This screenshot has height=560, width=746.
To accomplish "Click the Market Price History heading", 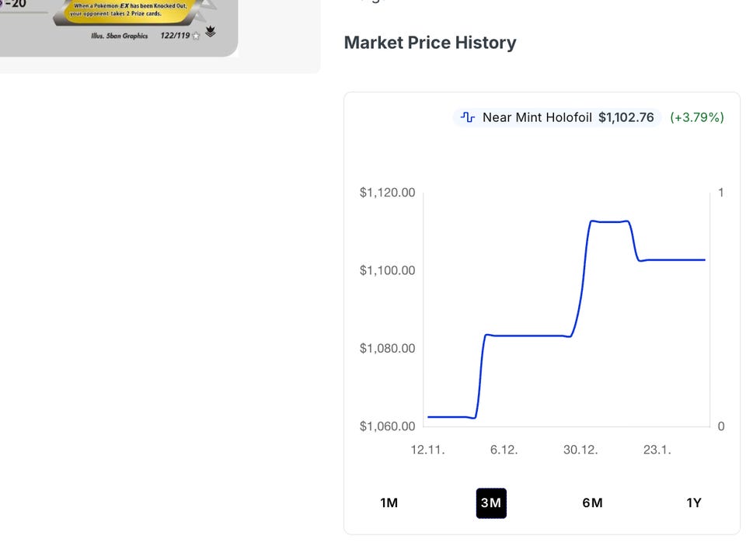I will point(430,43).
